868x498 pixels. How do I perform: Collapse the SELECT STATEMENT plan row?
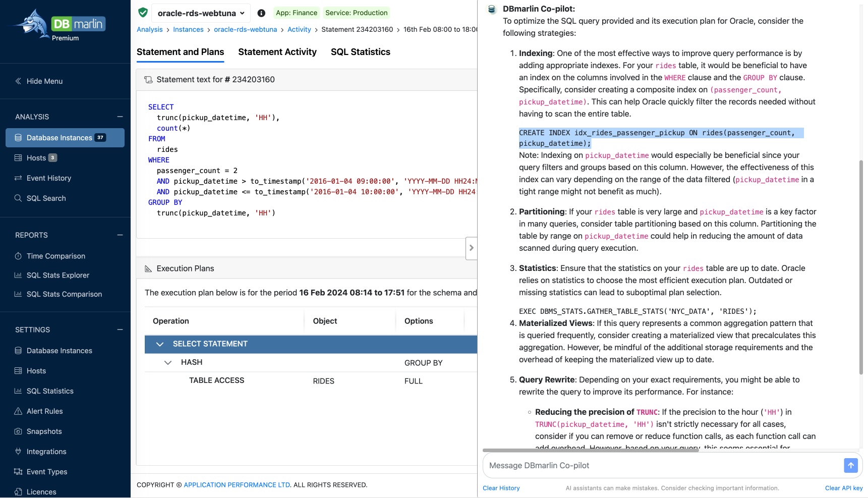click(x=160, y=344)
